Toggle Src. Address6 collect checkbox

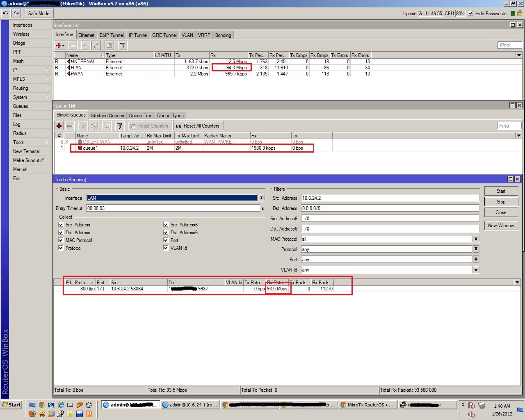click(x=166, y=225)
